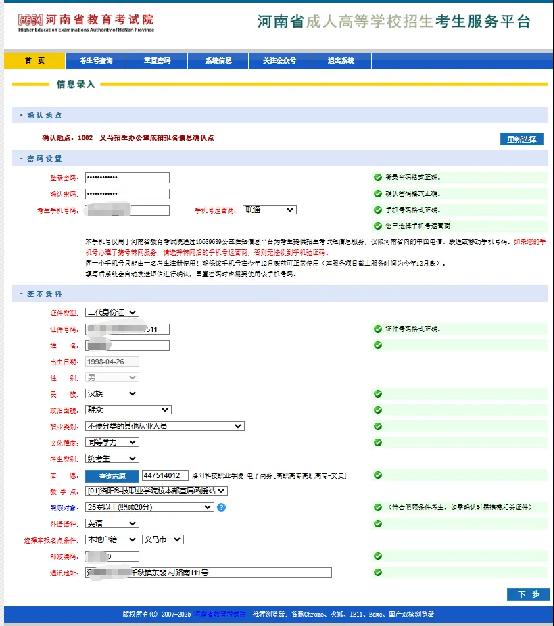Click the 下一步 button
This screenshot has height=626, width=554.
[528, 594]
